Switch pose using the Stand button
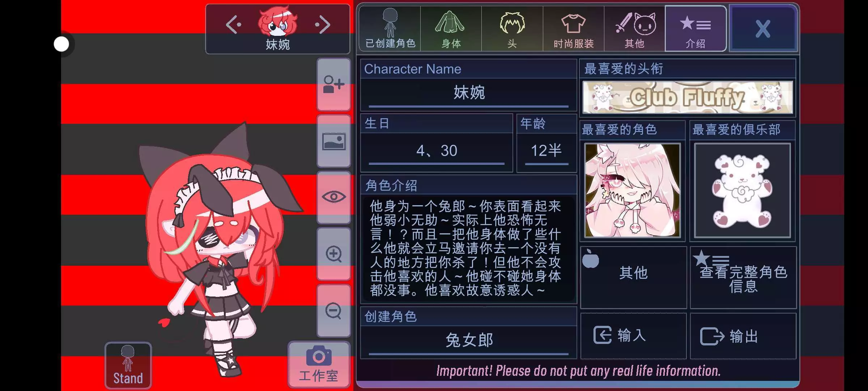This screenshot has height=391, width=868. (128, 365)
